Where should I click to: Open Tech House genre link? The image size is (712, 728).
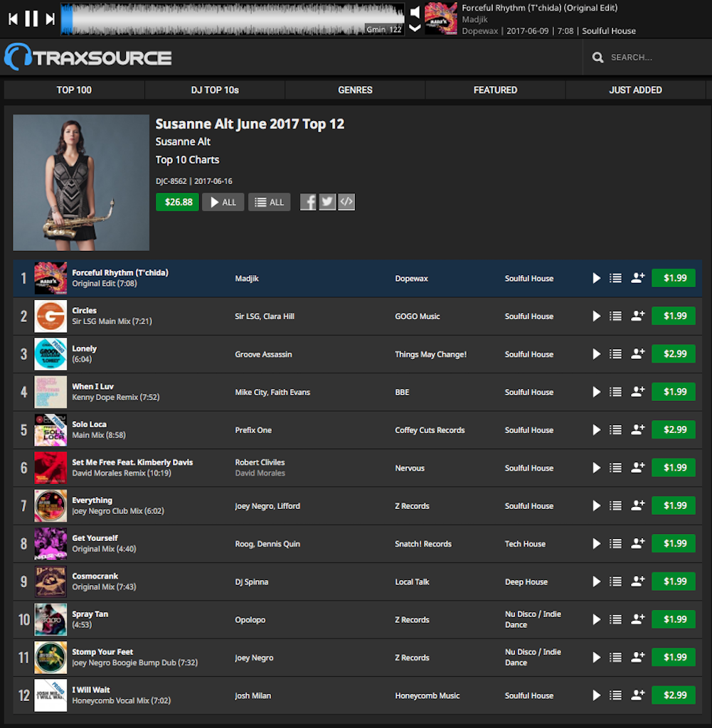[526, 544]
